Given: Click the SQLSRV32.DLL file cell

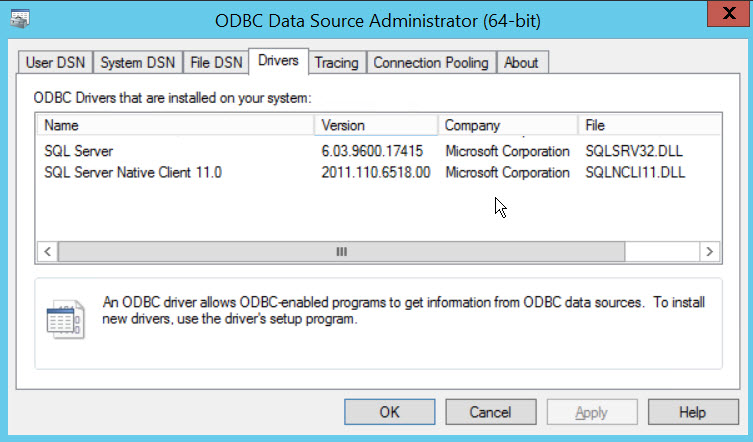Looking at the screenshot, I should 634,151.
